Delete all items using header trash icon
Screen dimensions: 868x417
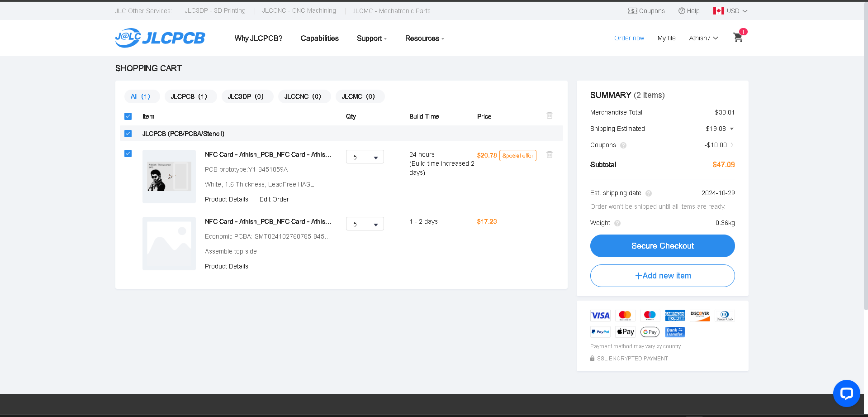(x=550, y=115)
